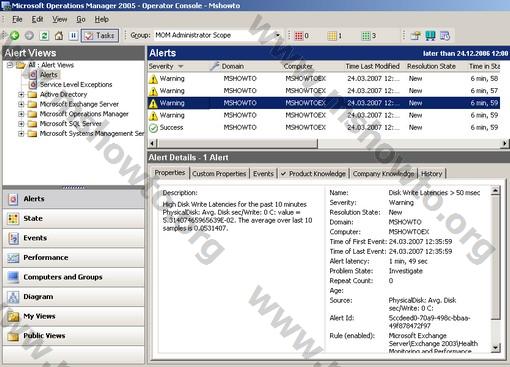Select the green Success alert icon

pos(153,128)
